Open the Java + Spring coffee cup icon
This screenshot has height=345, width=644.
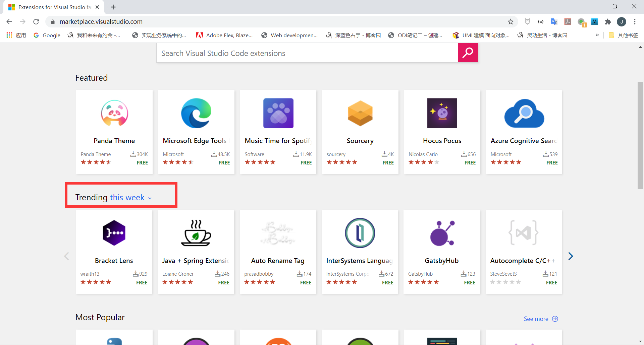(196, 233)
